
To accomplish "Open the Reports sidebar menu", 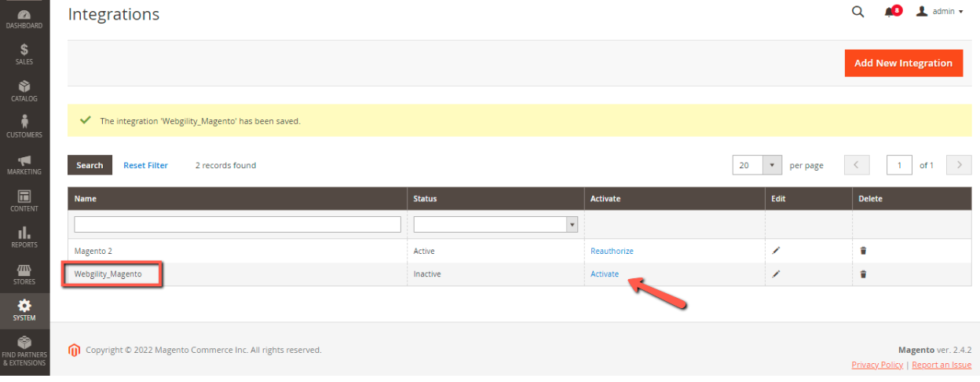I will (24, 237).
